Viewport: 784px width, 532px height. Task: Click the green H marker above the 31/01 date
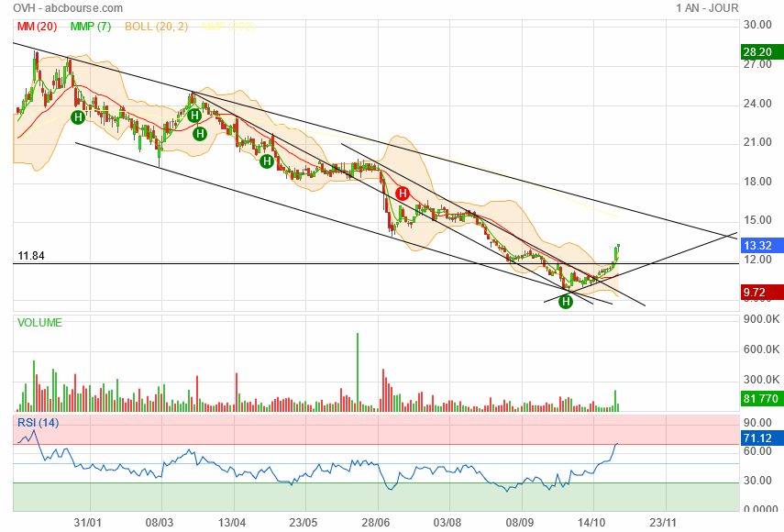click(78, 117)
